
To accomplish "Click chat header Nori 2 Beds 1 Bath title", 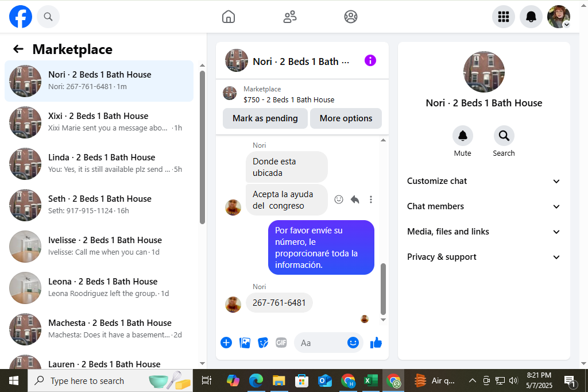I will click(301, 61).
